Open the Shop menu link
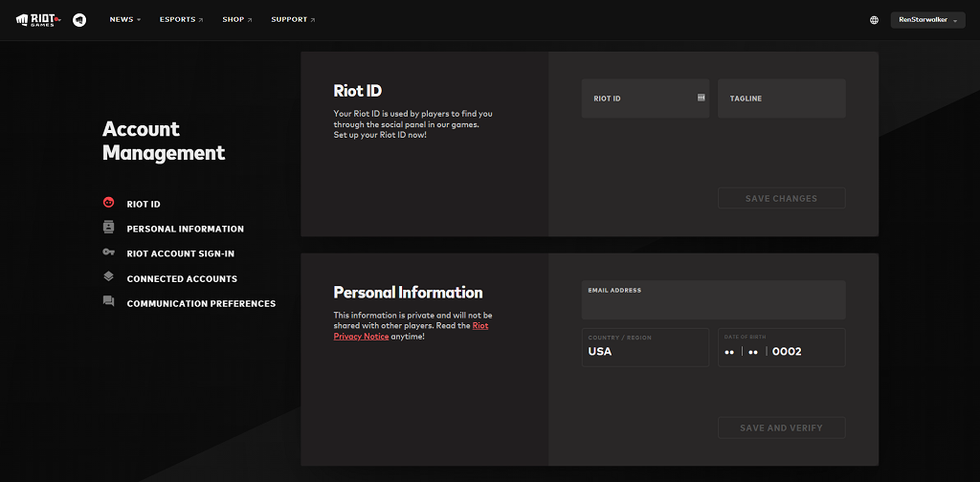Image resolution: width=980 pixels, height=482 pixels. click(236, 19)
